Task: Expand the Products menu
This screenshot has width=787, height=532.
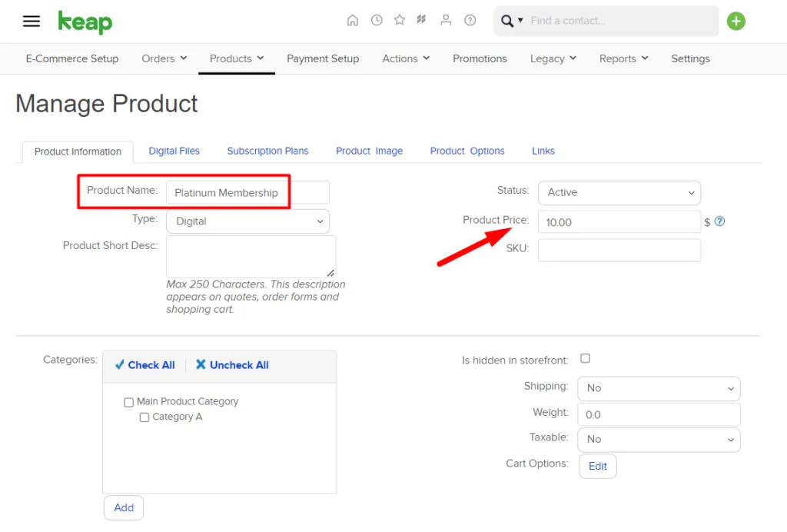Action: [237, 58]
